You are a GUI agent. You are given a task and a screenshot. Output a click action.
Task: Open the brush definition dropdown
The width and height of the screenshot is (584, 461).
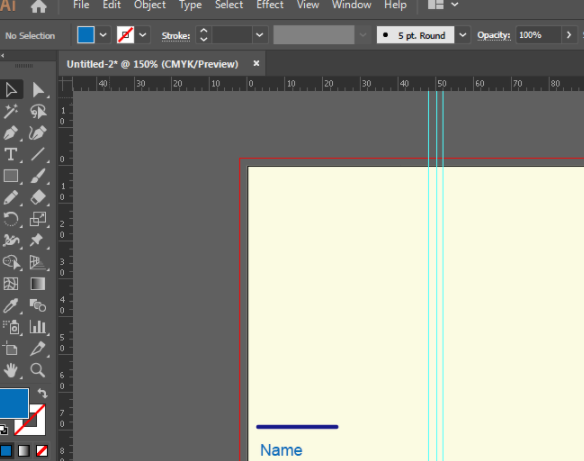[x=463, y=35]
